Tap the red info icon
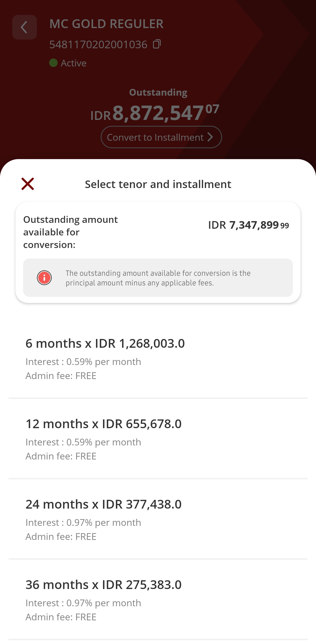The width and height of the screenshot is (316, 644). click(x=44, y=278)
